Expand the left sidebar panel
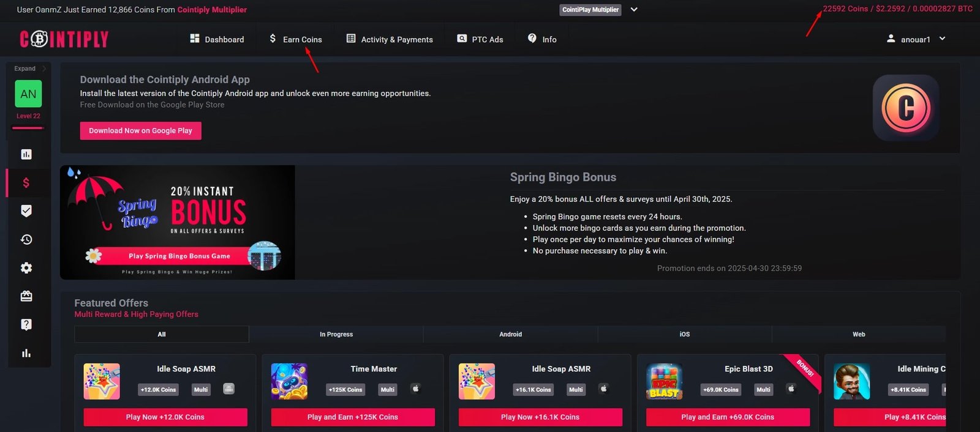Image resolution: width=980 pixels, height=432 pixels. (x=29, y=69)
